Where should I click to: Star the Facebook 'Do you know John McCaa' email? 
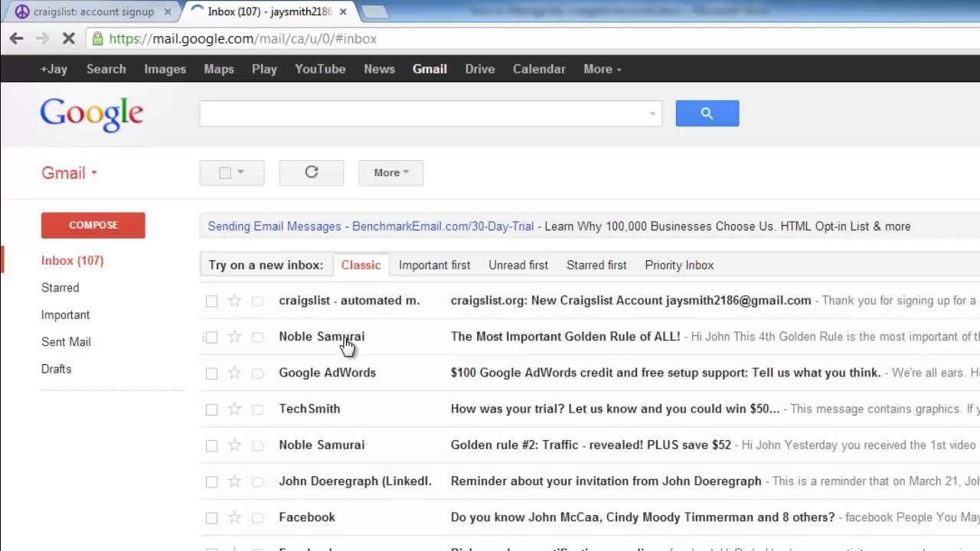pos(235,517)
